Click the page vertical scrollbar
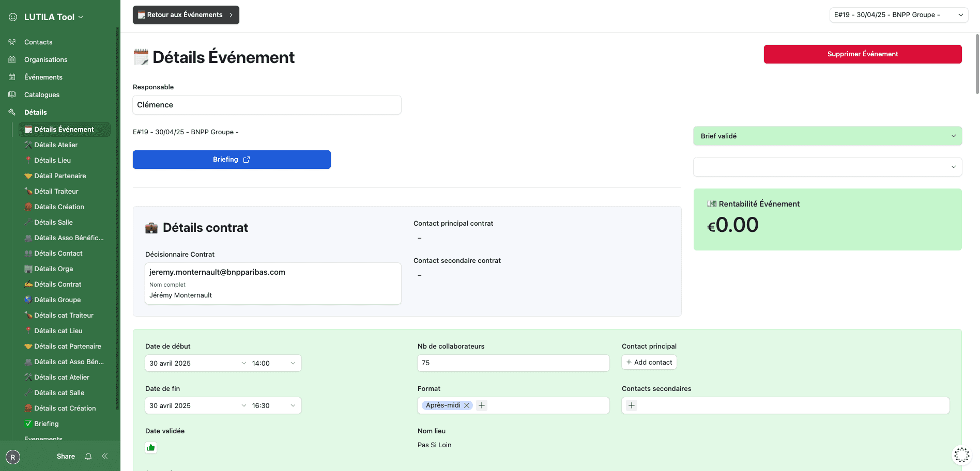This screenshot has height=471, width=980. pyautogui.click(x=977, y=65)
